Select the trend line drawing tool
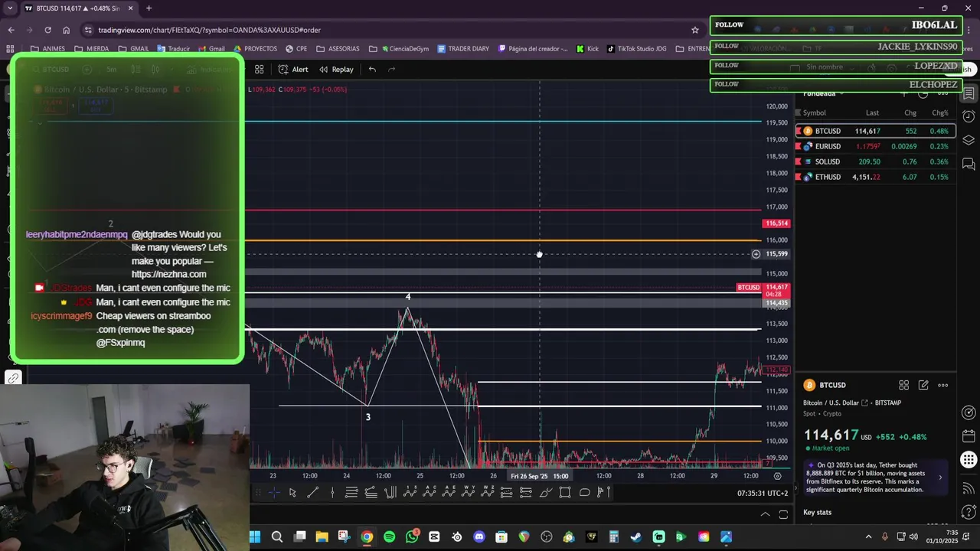 312,493
